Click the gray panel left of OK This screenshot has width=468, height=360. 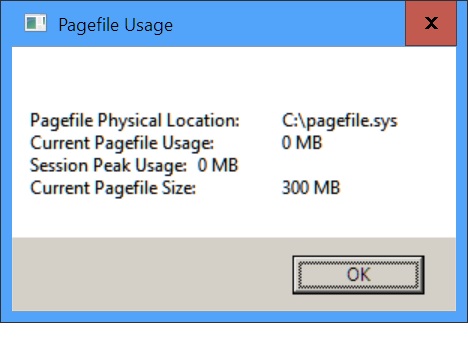click(152, 274)
